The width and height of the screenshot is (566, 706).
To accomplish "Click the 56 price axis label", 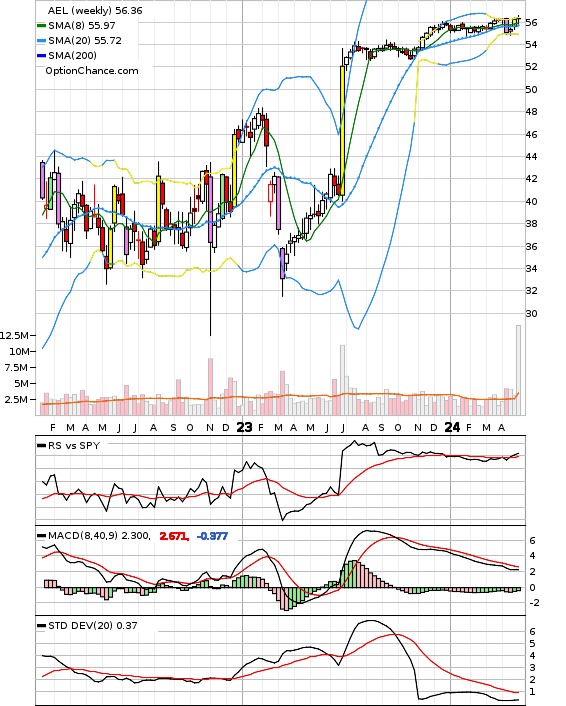I will tap(531, 22).
